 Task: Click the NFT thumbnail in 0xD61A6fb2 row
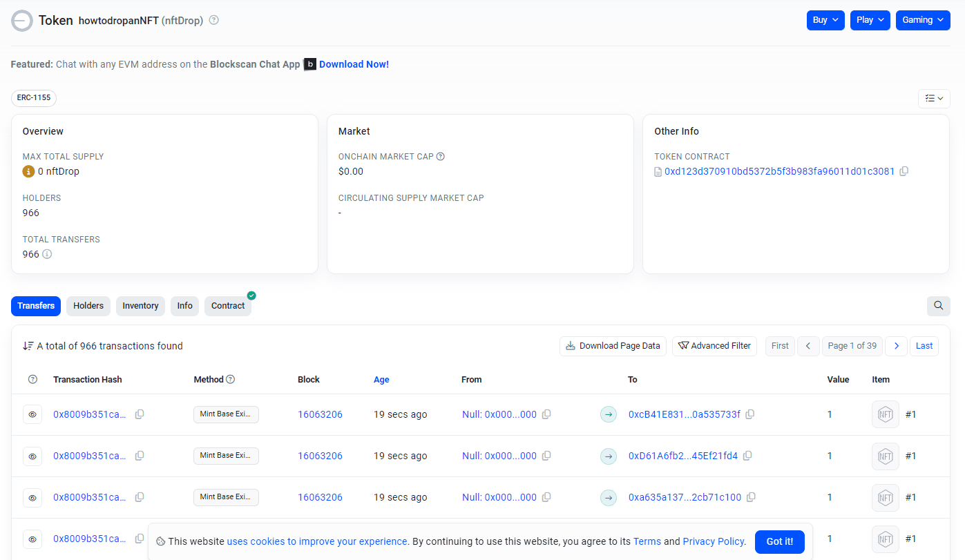pos(886,456)
